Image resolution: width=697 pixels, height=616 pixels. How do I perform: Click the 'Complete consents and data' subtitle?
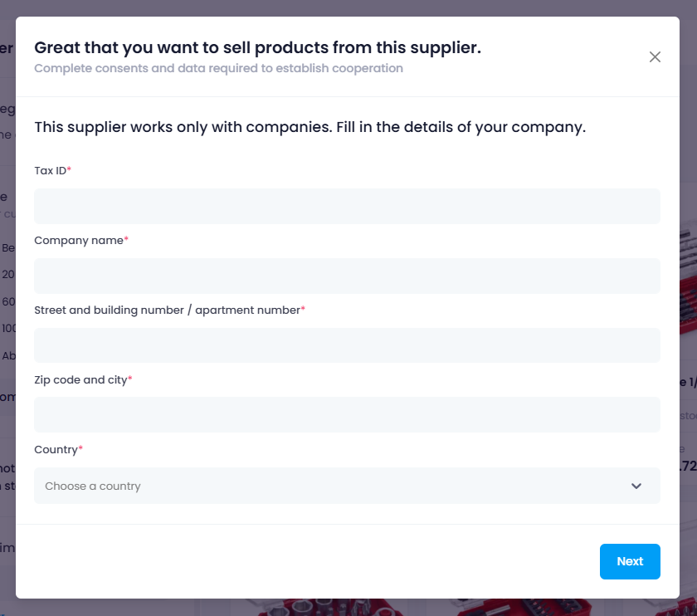pyautogui.click(x=218, y=68)
